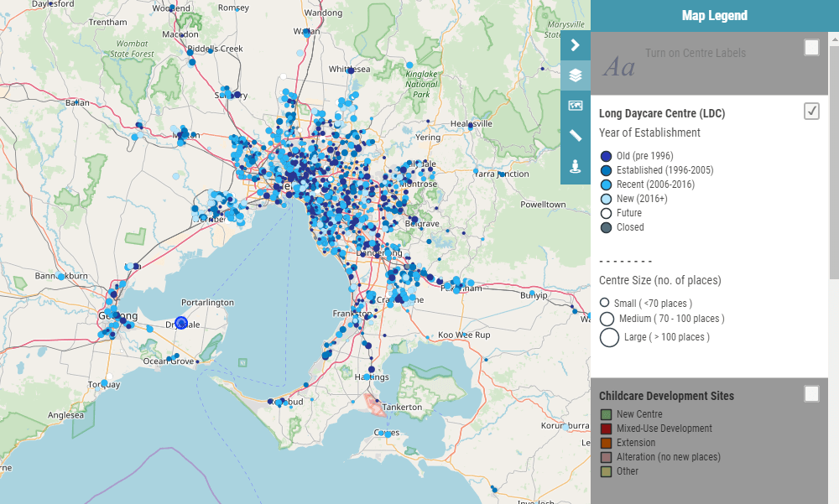
Task: Click the Map Legend header title
Action: pos(714,16)
